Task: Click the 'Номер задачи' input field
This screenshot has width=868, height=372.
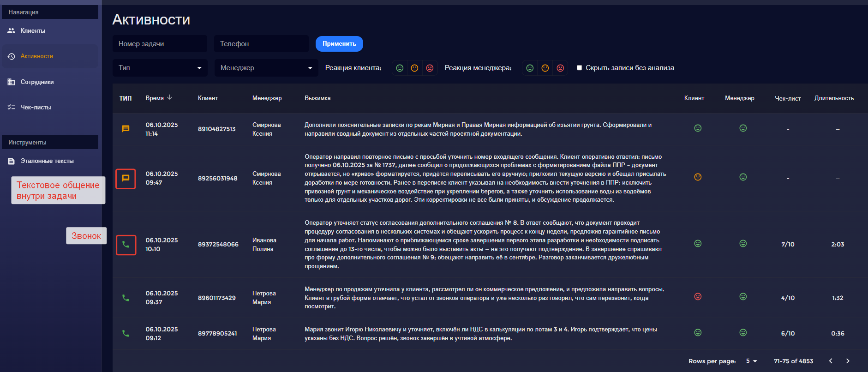Action: [160, 44]
